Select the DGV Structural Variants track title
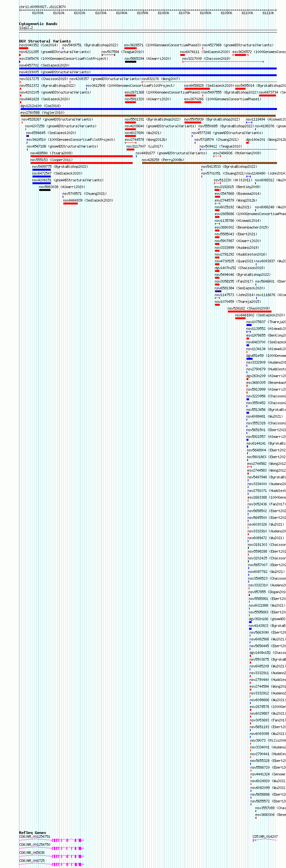286x868 pixels. coord(45,41)
